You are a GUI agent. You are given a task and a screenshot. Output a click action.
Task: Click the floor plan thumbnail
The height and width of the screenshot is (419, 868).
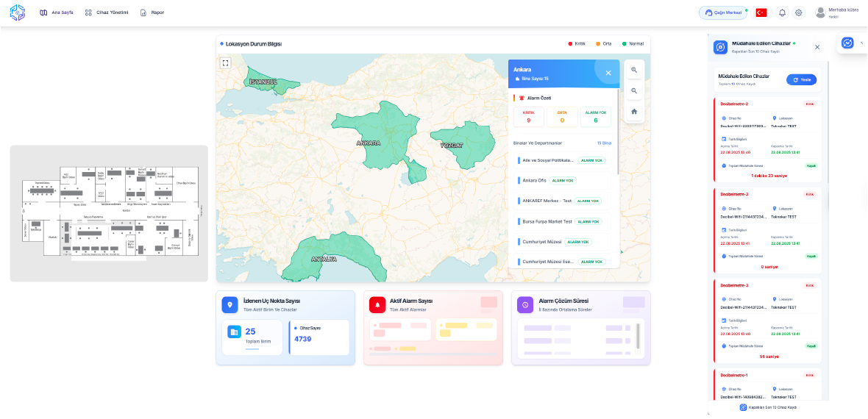[109, 213]
